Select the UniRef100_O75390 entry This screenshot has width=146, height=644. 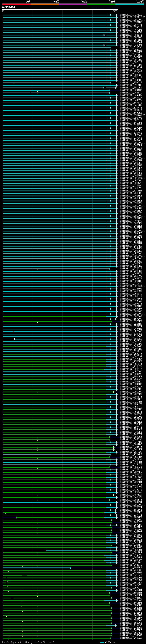[131, 186]
